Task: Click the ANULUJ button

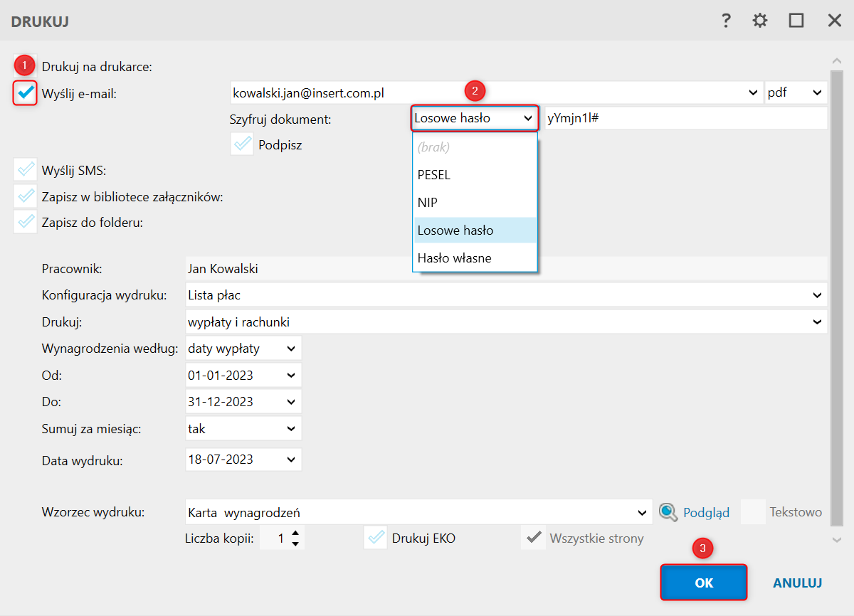Action: (798, 583)
